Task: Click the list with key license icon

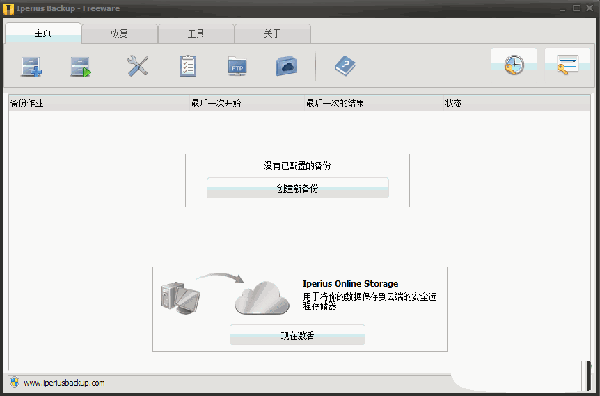Action: tap(567, 65)
